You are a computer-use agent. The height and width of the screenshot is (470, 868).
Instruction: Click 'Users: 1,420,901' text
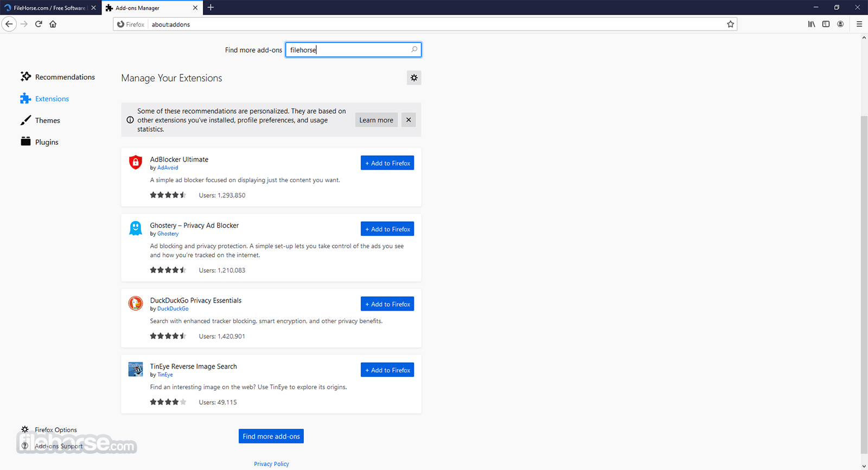[x=222, y=336]
